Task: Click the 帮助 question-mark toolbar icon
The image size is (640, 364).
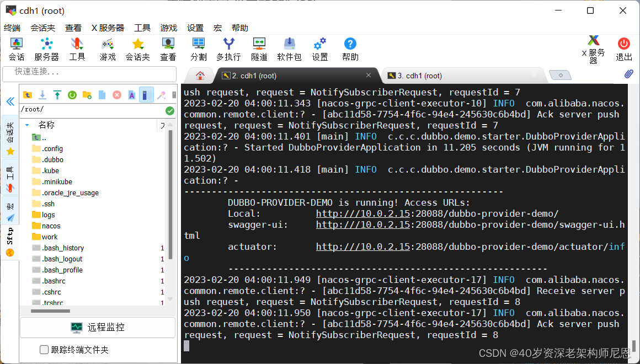Action: 350,49
